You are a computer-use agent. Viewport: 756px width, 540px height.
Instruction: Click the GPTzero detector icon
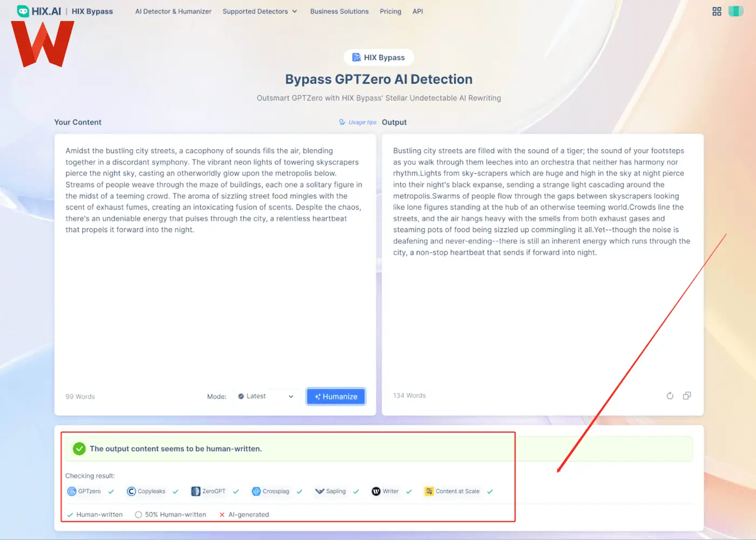pos(72,491)
